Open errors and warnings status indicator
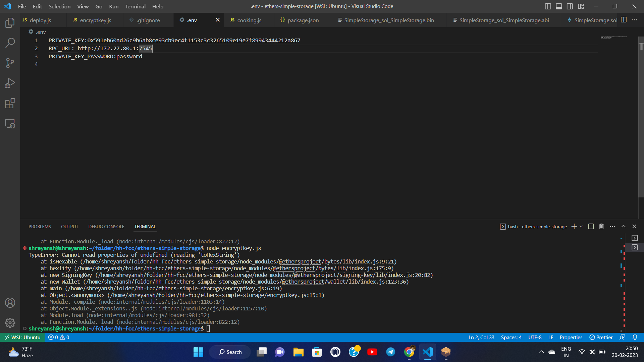This screenshot has width=644, height=362. 59,337
